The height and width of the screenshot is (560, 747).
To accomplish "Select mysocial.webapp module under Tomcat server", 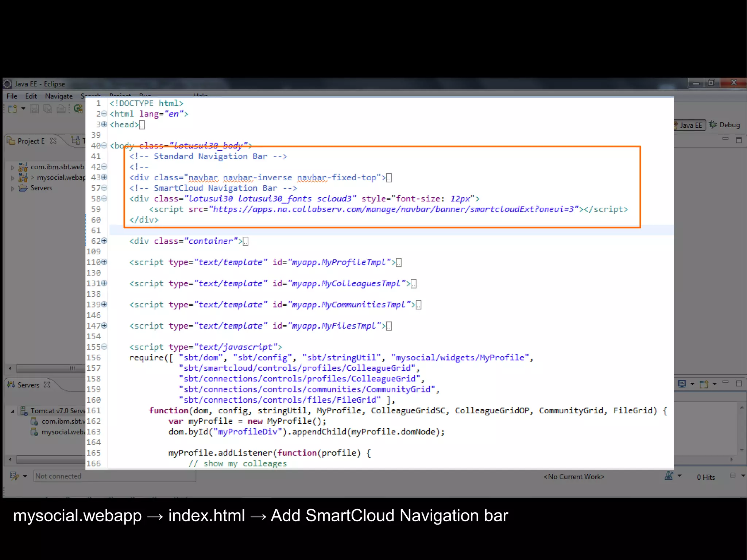I will click(x=63, y=432).
